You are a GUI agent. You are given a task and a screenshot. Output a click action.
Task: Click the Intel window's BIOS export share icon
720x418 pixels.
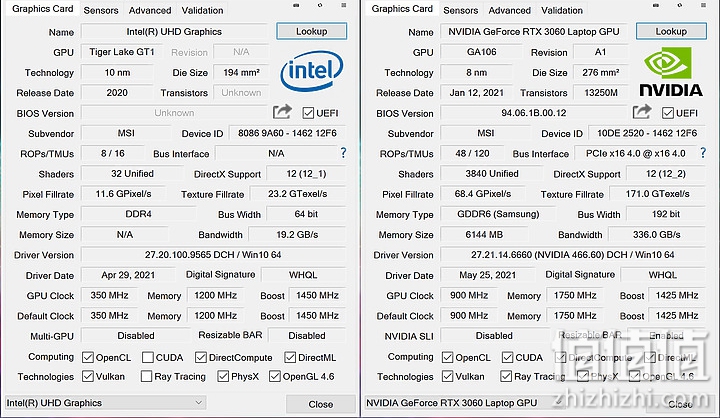coord(282,112)
